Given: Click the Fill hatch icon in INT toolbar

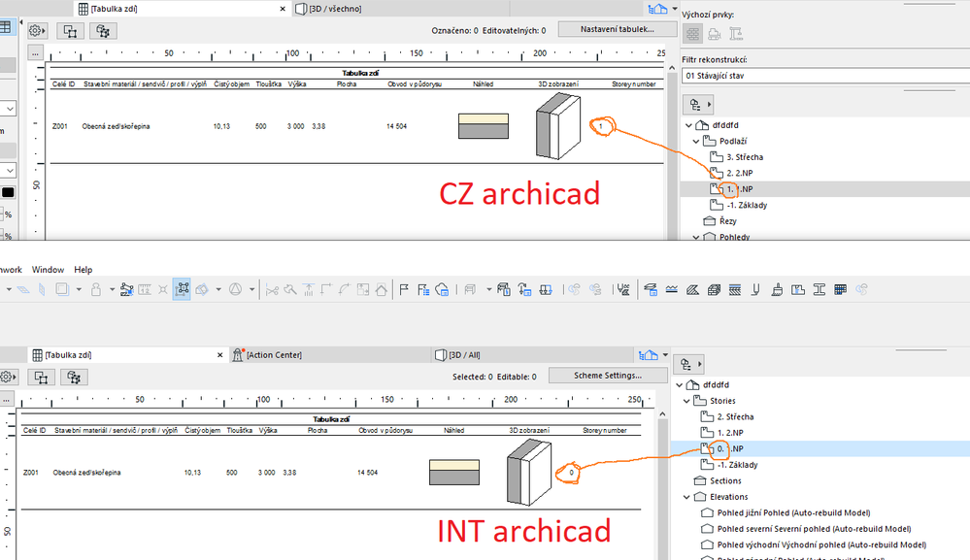Looking at the screenshot, I should 691,289.
